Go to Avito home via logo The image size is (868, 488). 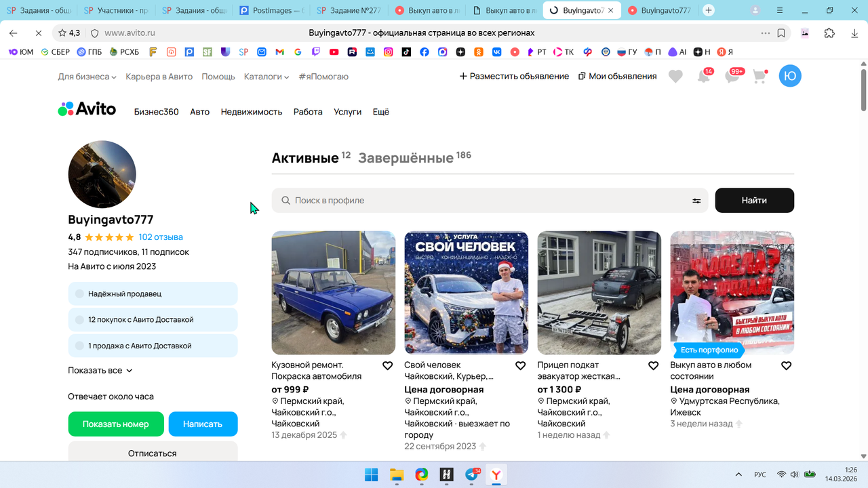tap(87, 109)
